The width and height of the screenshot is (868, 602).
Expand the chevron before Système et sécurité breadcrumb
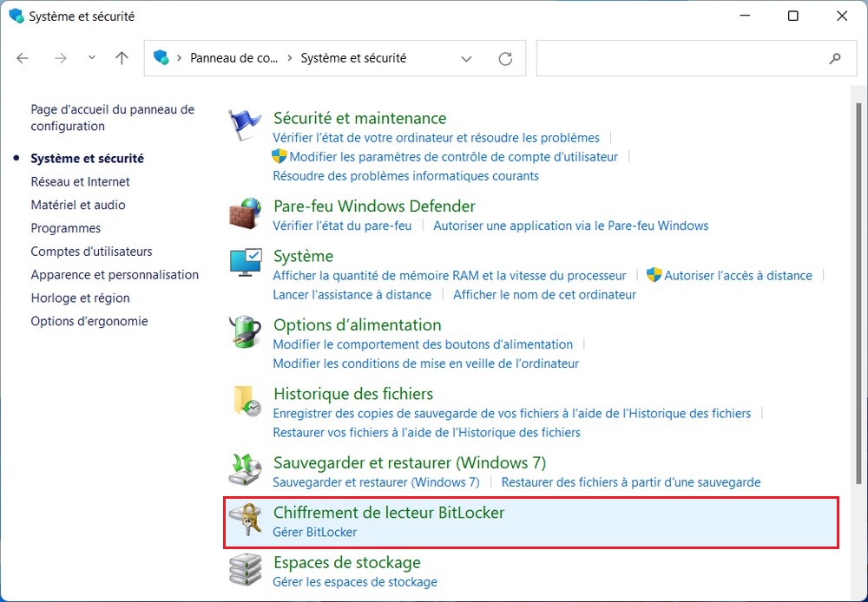point(290,58)
